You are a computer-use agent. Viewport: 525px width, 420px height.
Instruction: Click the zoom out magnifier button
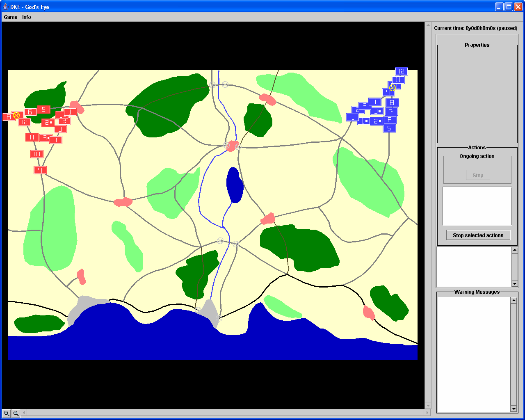(x=16, y=413)
